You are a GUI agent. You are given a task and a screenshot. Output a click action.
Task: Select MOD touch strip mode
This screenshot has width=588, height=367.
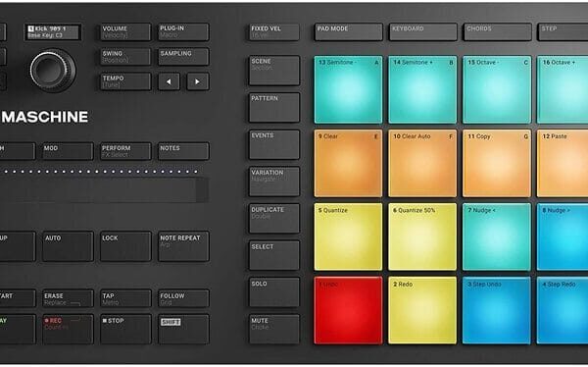(x=68, y=151)
